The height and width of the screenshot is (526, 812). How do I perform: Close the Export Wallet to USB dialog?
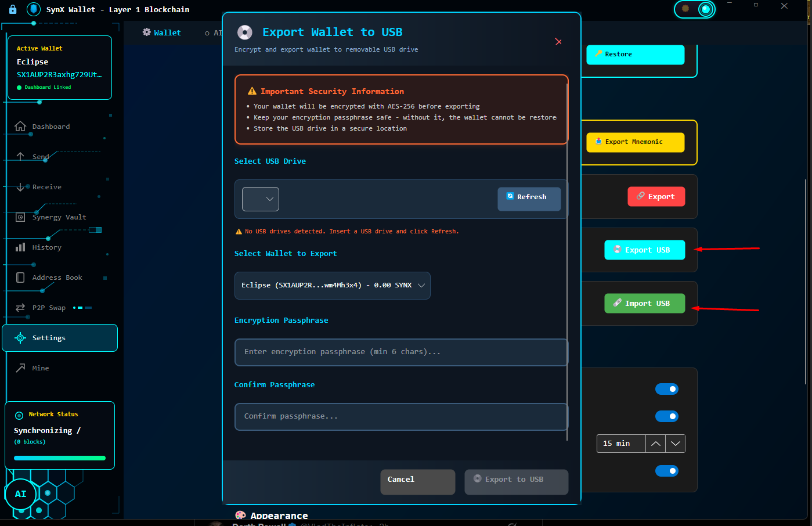click(x=558, y=42)
